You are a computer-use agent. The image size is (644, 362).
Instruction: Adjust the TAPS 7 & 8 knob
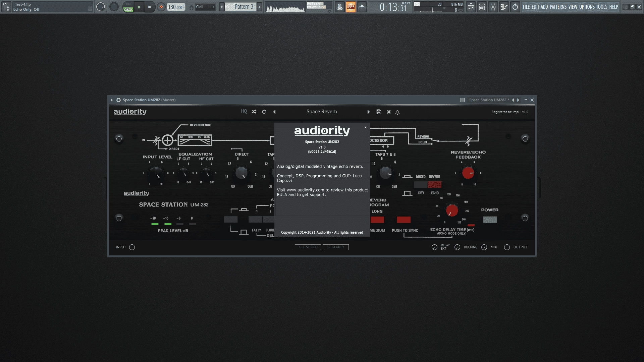385,173
